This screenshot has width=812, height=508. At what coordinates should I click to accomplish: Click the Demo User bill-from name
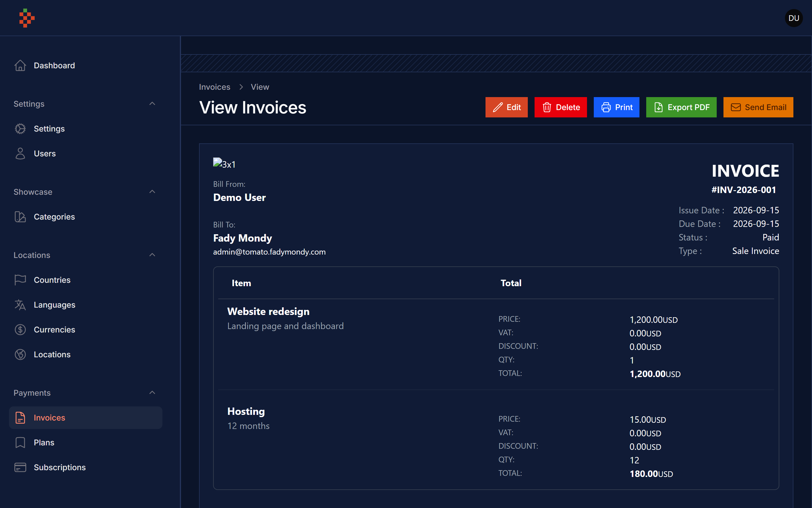[239, 198]
